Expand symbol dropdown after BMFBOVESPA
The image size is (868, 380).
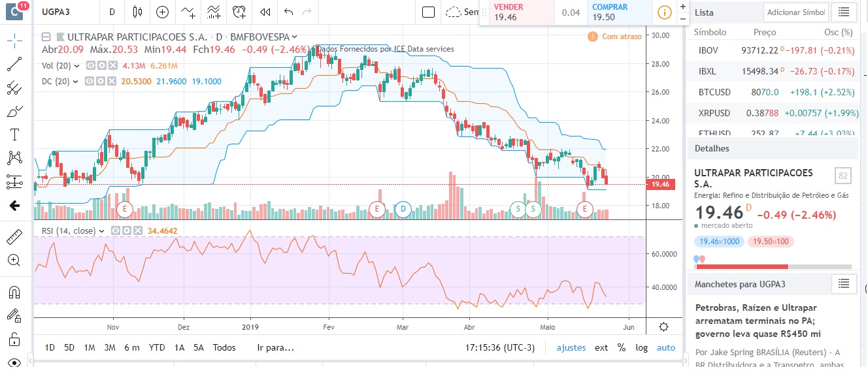(x=295, y=37)
